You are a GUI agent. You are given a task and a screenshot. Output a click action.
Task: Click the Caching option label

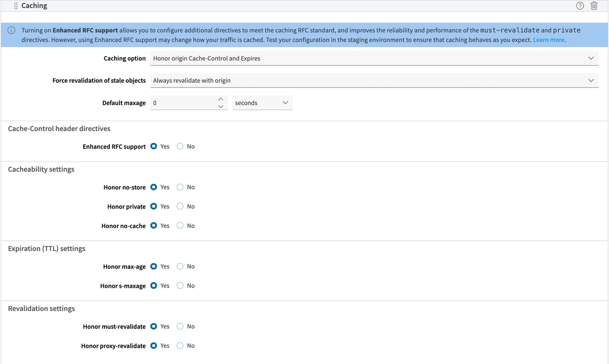point(125,58)
